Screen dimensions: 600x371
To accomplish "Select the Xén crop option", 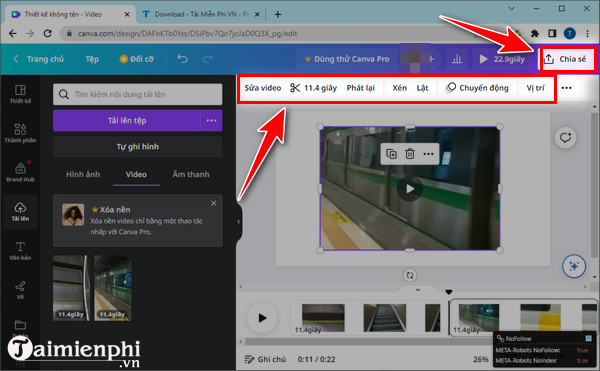I will pyautogui.click(x=399, y=88).
